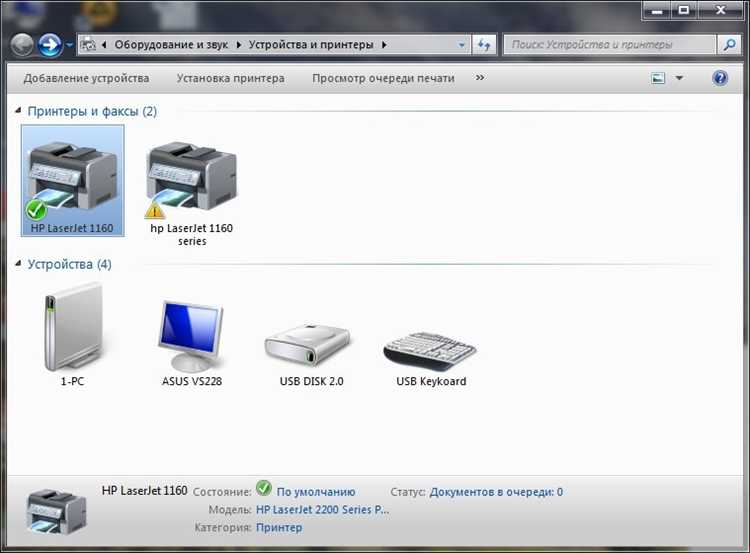This screenshot has height=553, width=750.
Task: Open the view options dropdown arrow
Action: (x=679, y=78)
